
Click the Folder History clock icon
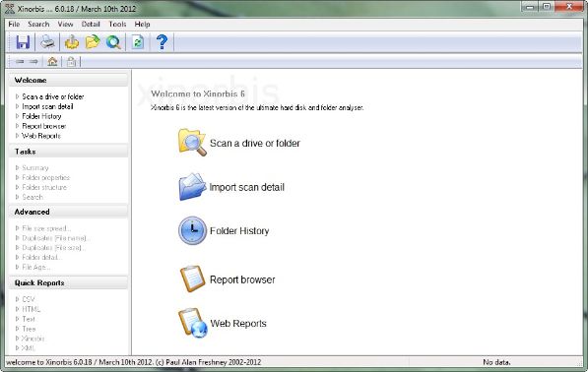click(192, 230)
